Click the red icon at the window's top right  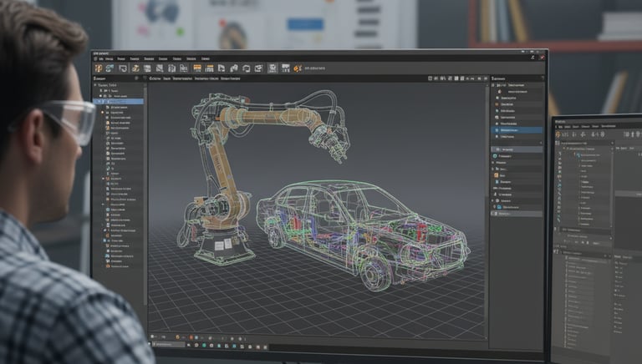(x=542, y=58)
